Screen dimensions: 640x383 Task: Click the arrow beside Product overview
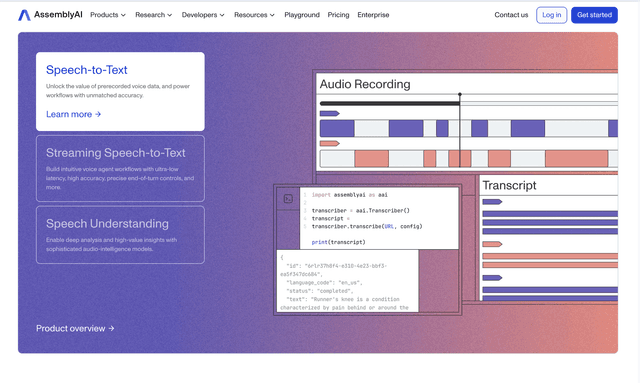pos(111,328)
